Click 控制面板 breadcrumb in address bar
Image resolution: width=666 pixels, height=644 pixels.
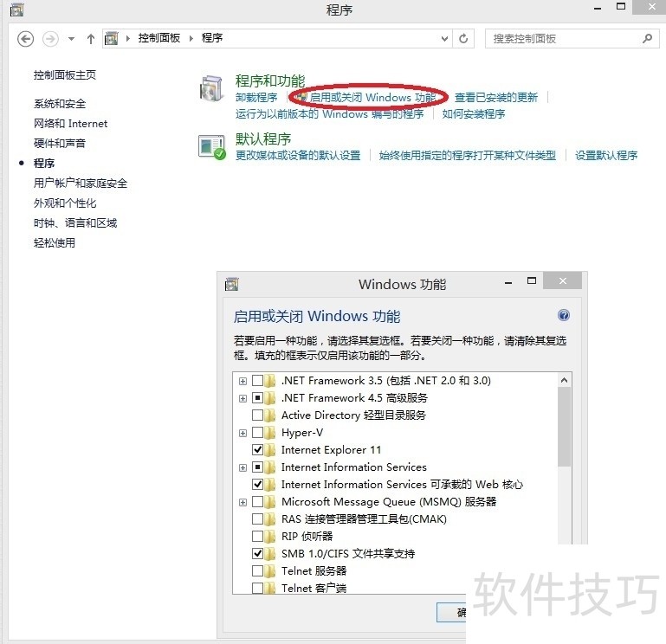pos(158,38)
